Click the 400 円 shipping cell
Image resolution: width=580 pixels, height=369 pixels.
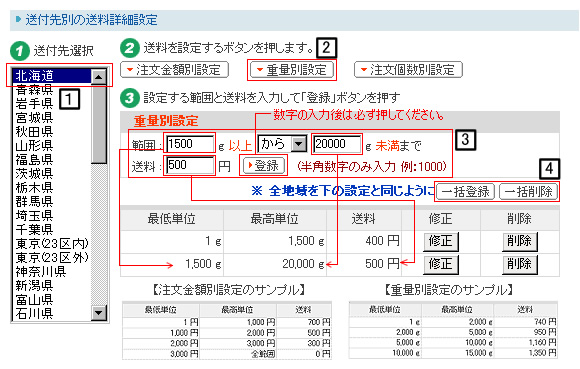pos(364,241)
